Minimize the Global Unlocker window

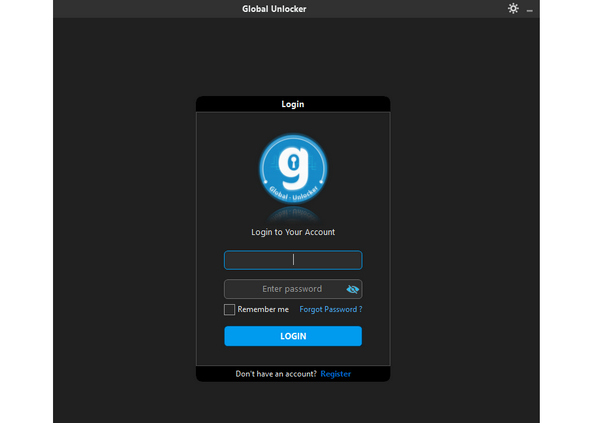tap(530, 10)
